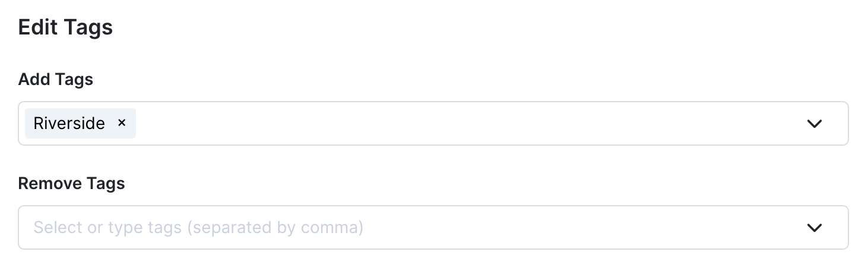Open tag suggestions via Add Tags arrow
Image resolution: width=868 pixels, height=264 pixels.
(814, 124)
